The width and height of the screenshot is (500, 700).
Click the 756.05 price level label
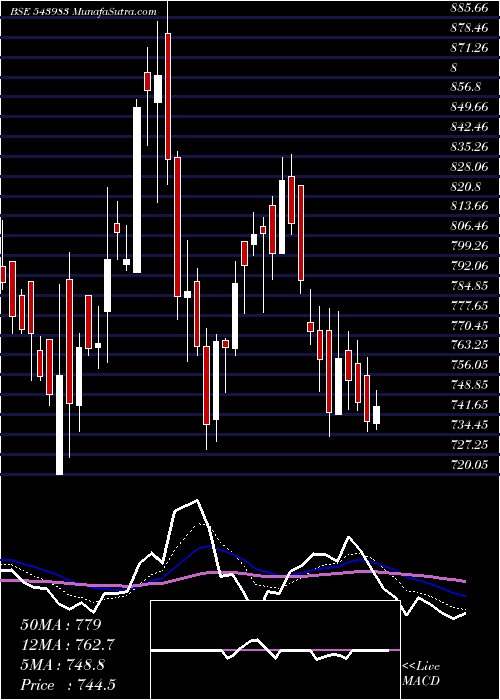(470, 364)
